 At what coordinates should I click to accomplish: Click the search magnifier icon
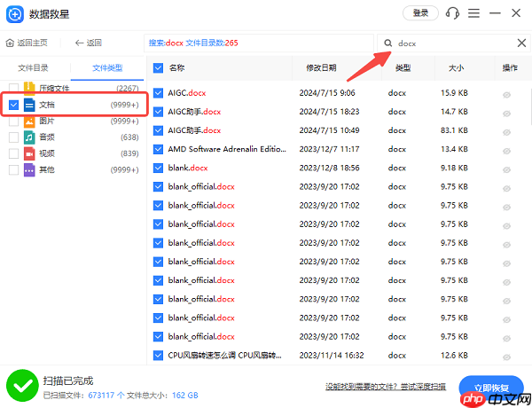pos(387,43)
